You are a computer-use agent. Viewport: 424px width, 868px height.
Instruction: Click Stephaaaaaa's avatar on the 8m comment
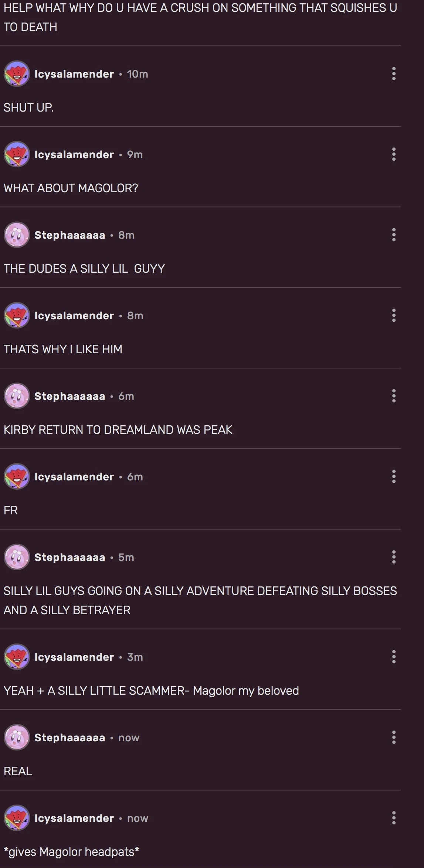[x=17, y=235]
